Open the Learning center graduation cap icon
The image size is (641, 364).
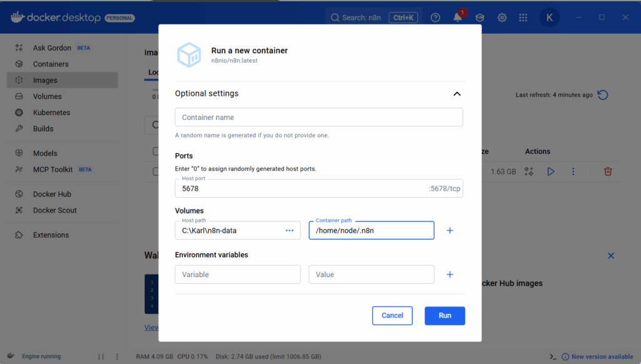coord(480,18)
